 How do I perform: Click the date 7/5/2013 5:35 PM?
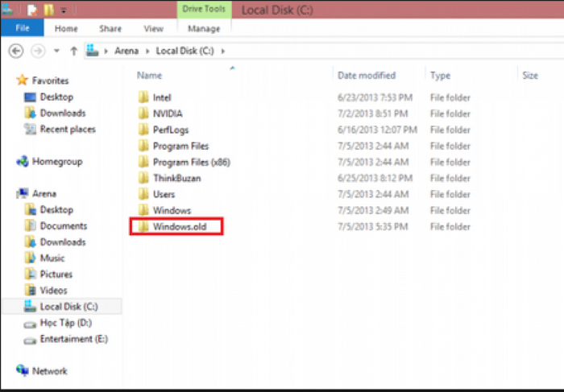point(372,227)
